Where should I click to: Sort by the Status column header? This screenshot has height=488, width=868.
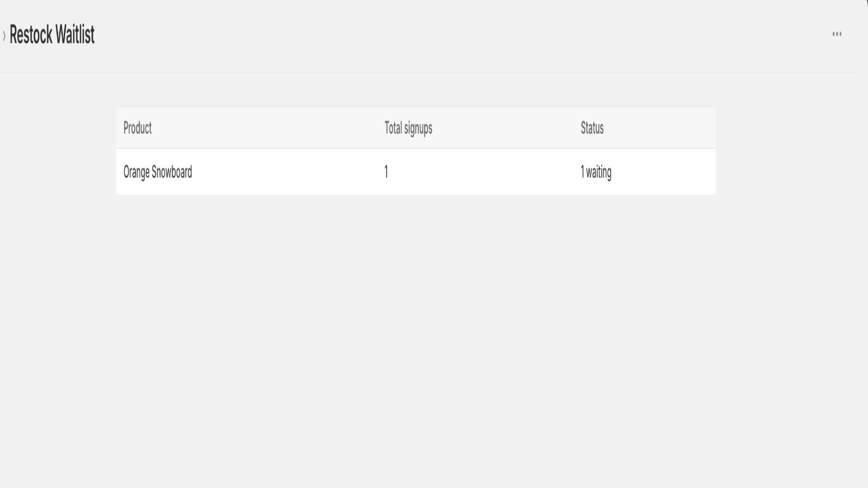[x=592, y=128]
